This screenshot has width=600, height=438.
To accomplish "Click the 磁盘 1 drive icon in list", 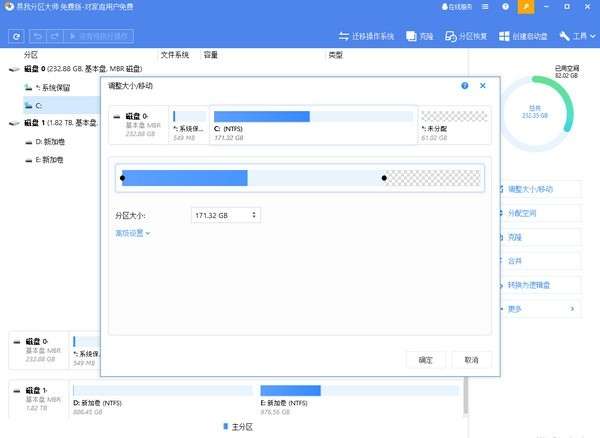I will coord(14,123).
